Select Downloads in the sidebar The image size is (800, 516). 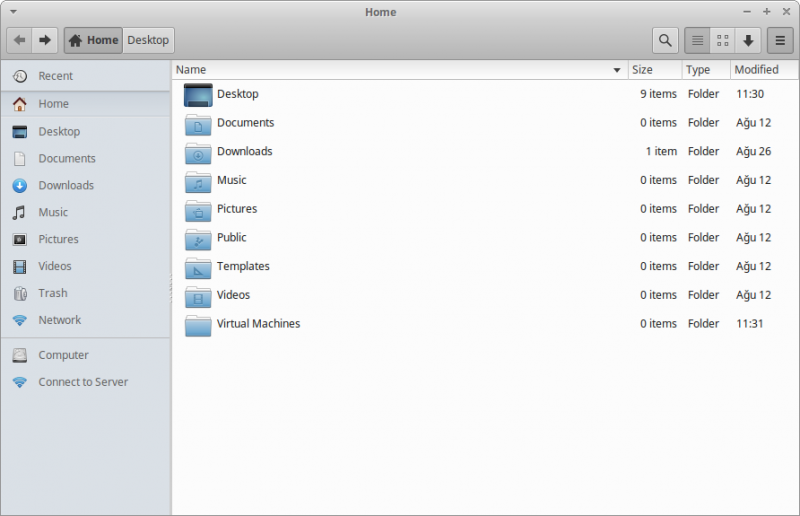click(x=85, y=185)
